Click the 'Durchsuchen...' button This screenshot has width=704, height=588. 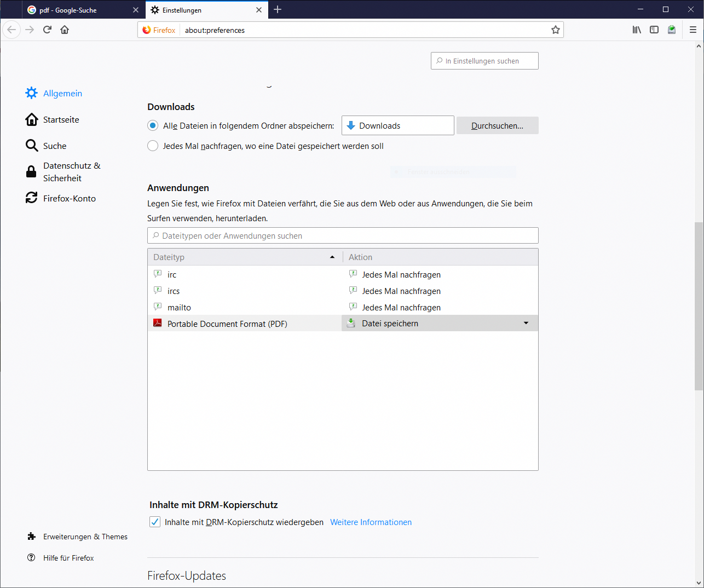coord(497,126)
